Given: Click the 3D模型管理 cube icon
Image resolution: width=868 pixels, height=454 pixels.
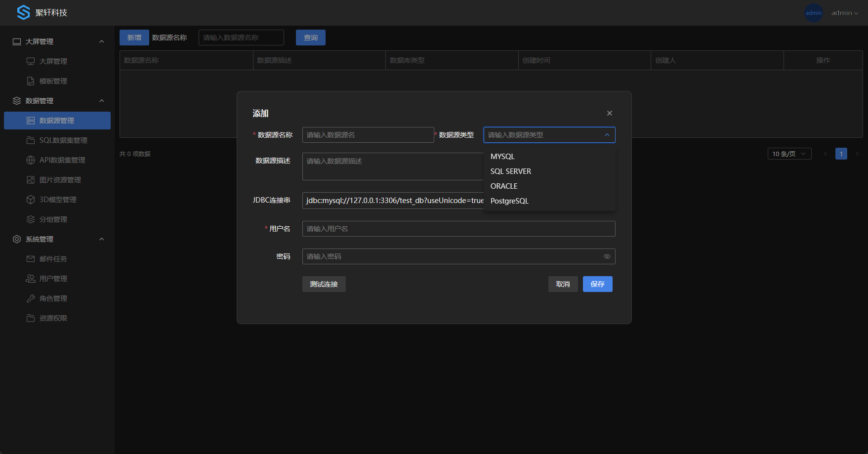Looking at the screenshot, I should pos(31,200).
